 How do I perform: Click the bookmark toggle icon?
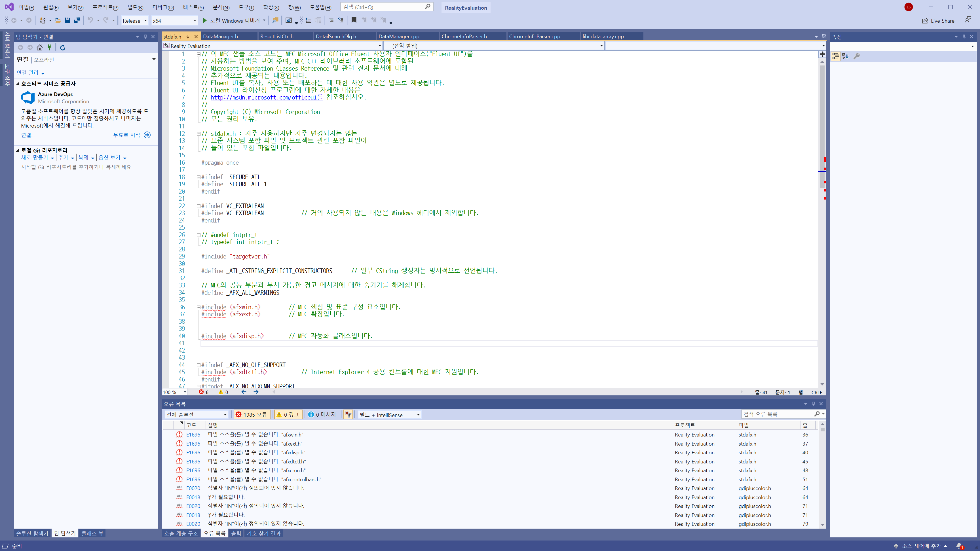pos(354,20)
